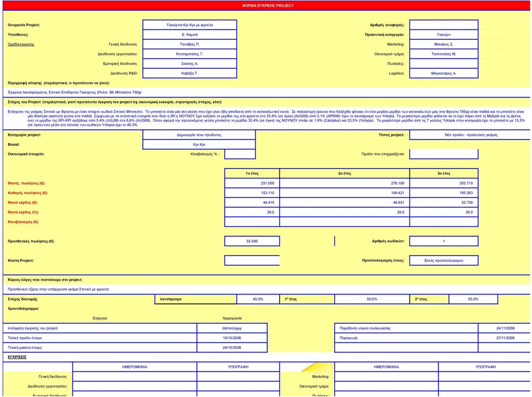Click the 'Κύριος λόγος που πιστεύουμε στο project' heading
The image size is (532, 397).
pyautogui.click(x=45, y=280)
